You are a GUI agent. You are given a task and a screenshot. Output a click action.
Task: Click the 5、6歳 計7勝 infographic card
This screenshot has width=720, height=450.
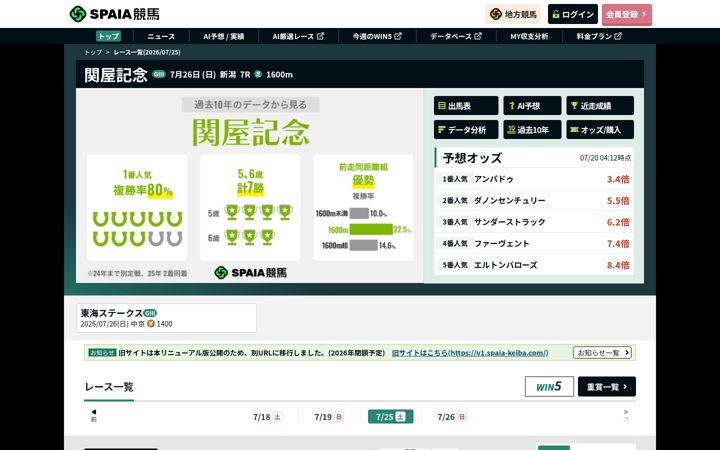pos(250,208)
